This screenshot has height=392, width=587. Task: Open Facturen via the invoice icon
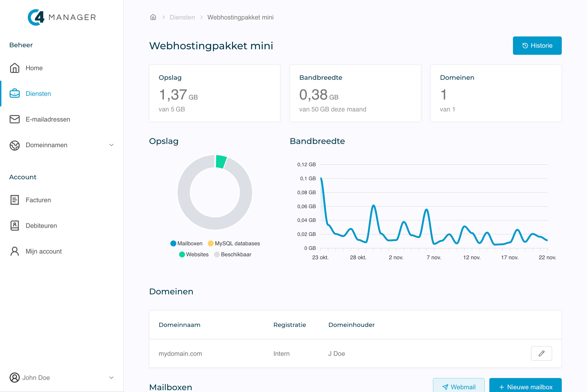tap(14, 200)
